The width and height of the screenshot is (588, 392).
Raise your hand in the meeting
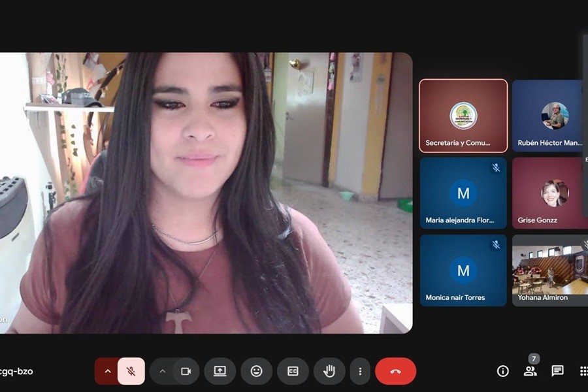(329, 371)
